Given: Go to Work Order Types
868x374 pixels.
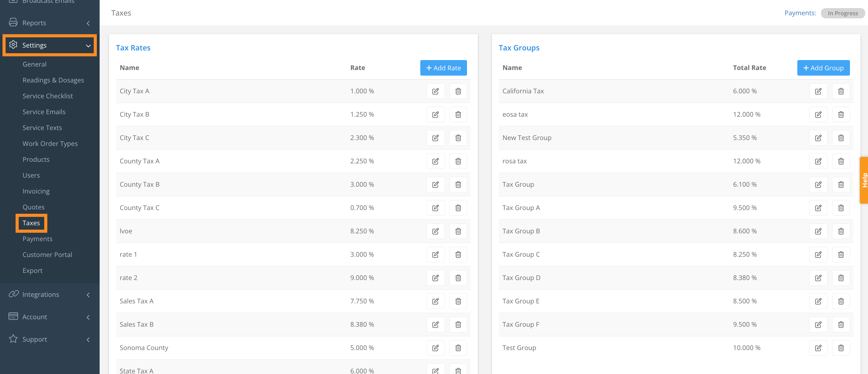Looking at the screenshot, I should tap(50, 144).
